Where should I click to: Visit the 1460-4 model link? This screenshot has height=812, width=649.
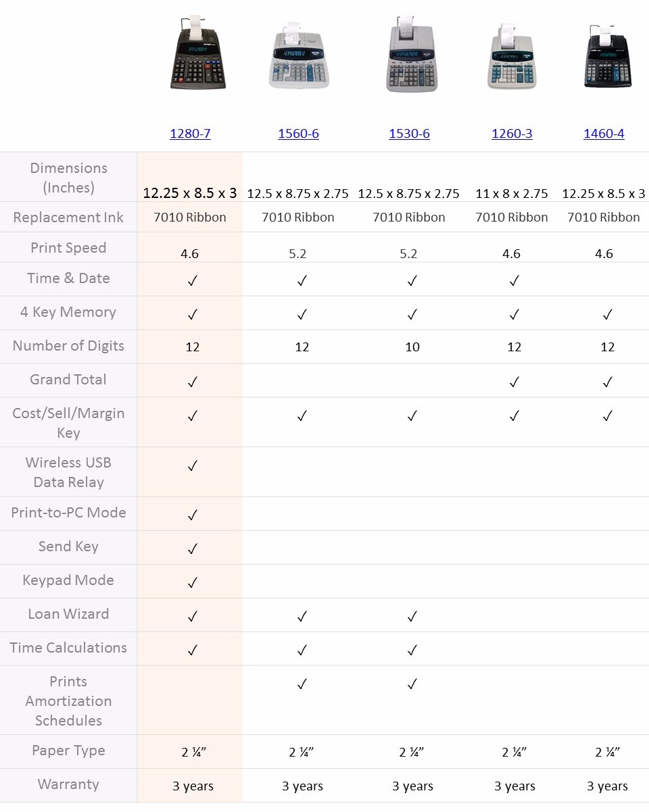(604, 134)
